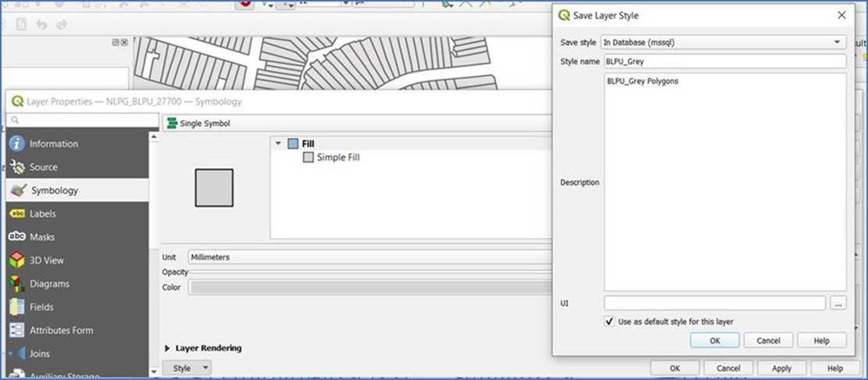Browse UI file with ellipsis button

pyautogui.click(x=838, y=303)
